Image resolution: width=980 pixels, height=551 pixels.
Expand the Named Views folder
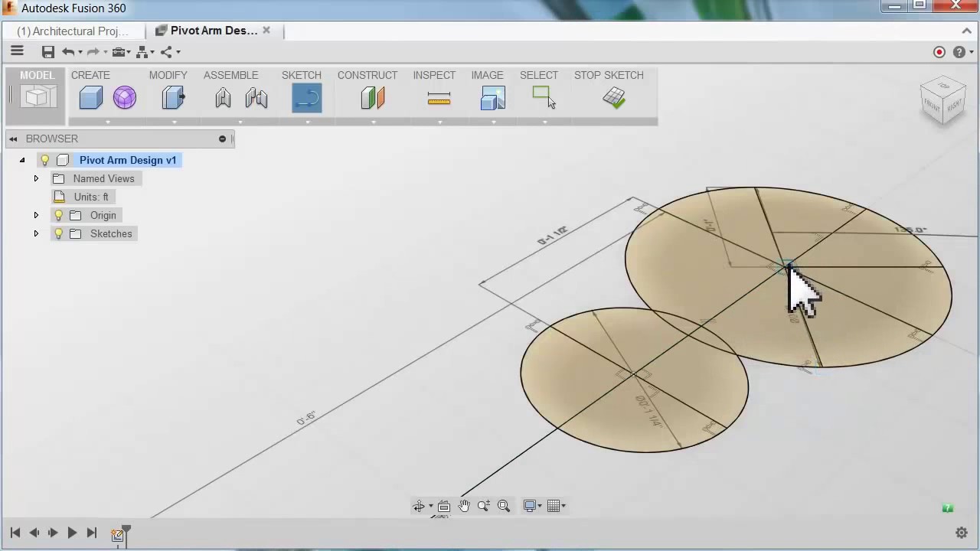[36, 178]
